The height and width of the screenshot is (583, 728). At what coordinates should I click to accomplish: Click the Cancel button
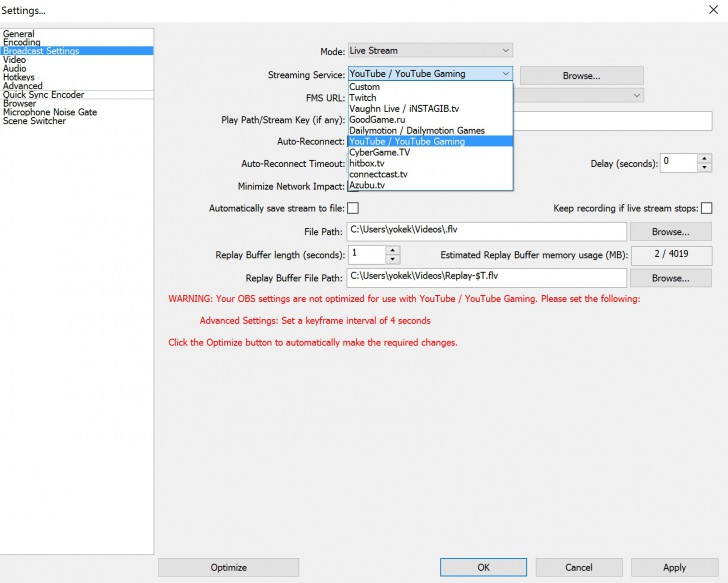pyautogui.click(x=579, y=567)
